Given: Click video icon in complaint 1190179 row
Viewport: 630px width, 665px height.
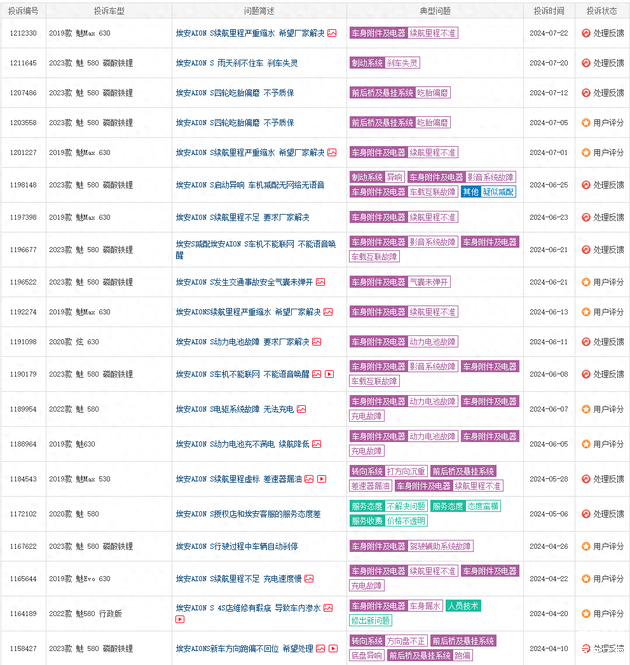Looking at the screenshot, I should tap(329, 374).
